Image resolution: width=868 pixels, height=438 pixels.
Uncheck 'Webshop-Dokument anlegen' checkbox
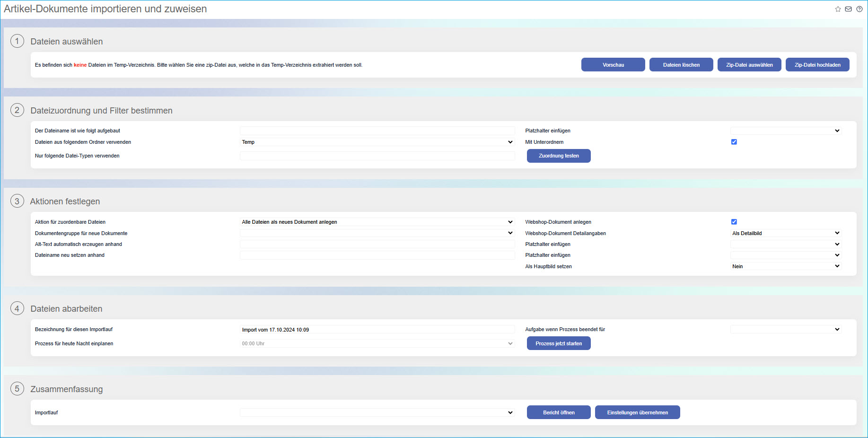tap(734, 222)
